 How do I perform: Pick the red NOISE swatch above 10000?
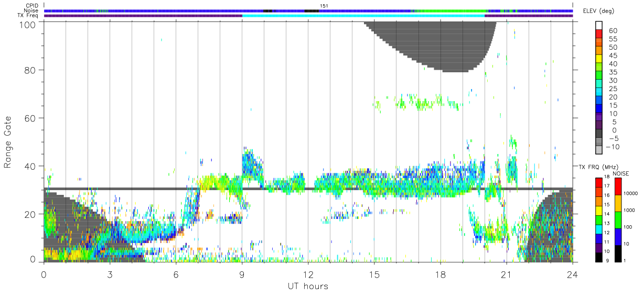(x=617, y=186)
